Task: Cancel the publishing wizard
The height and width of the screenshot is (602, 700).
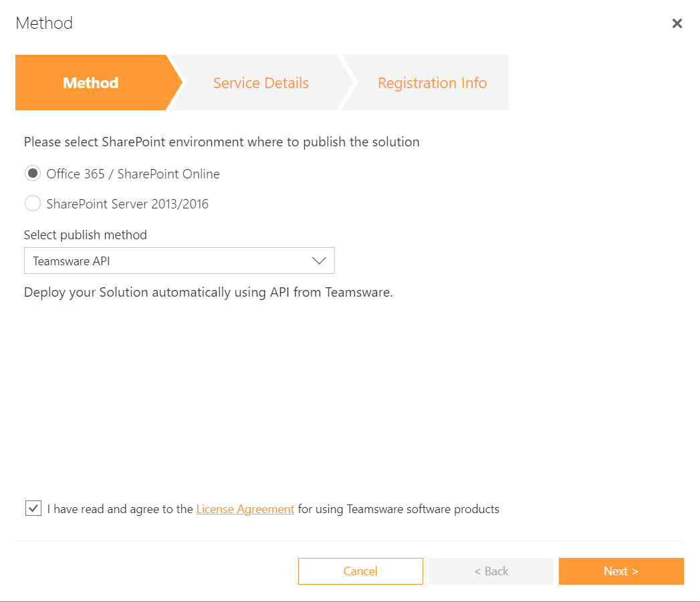Action: click(360, 571)
